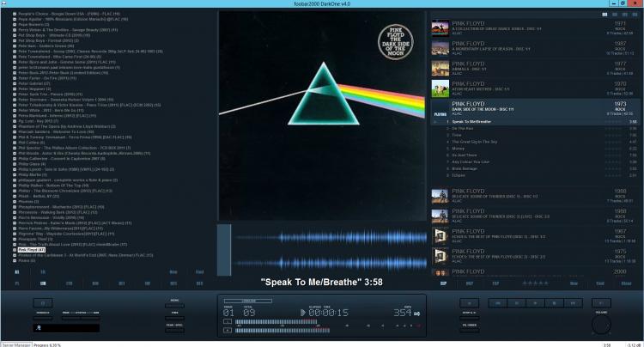
Task: Open the Find tab under library panel
Action: (x=199, y=272)
